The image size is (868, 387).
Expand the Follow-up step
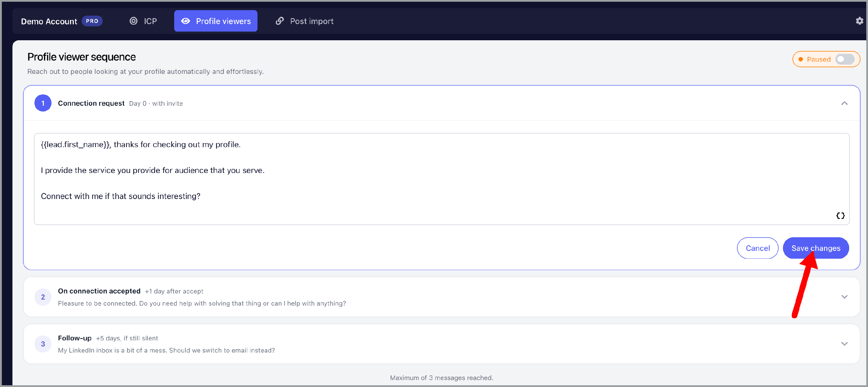tap(844, 344)
